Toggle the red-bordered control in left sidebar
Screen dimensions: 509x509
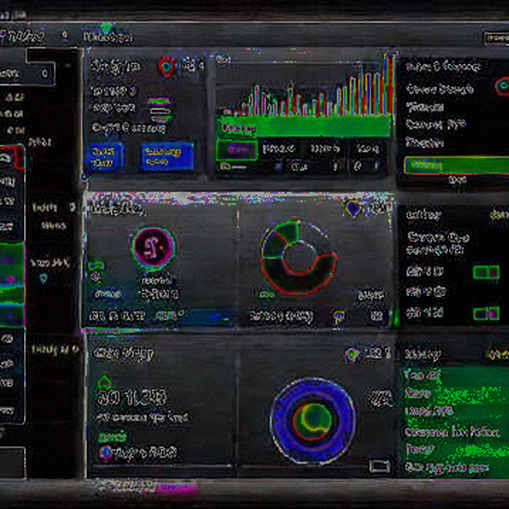tap(12, 158)
